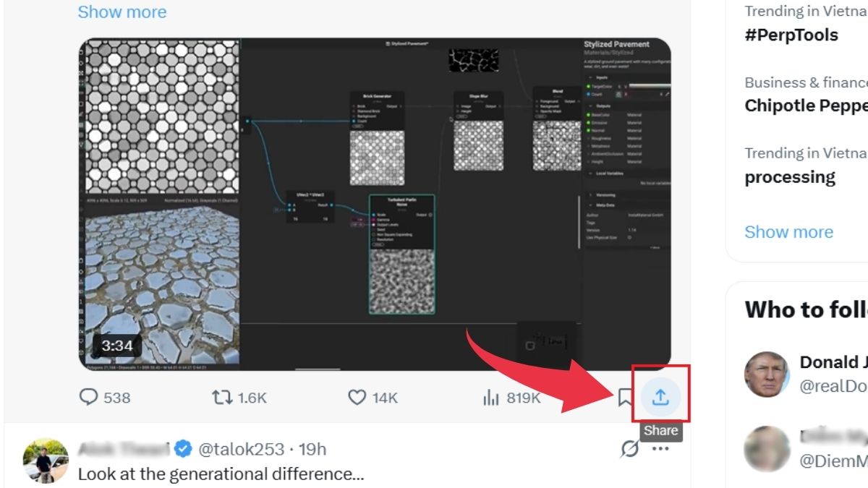Open Donald's avatar in Who to follow
868x488 pixels.
[767, 374]
